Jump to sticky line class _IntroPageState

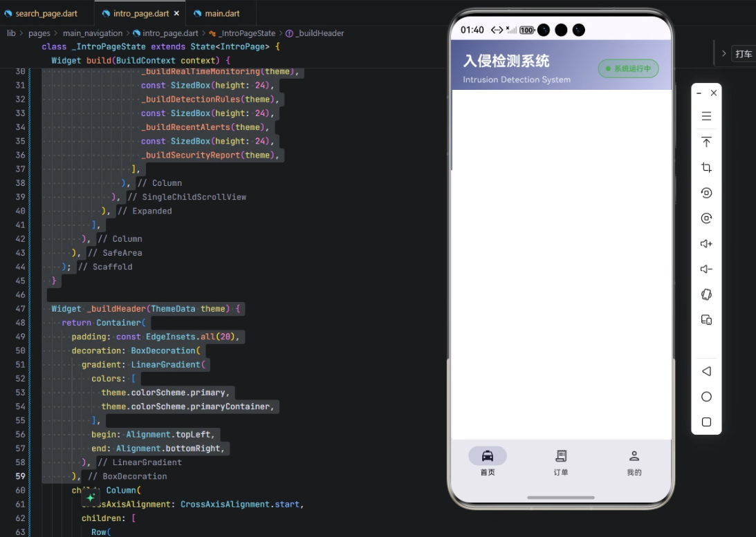pos(160,47)
